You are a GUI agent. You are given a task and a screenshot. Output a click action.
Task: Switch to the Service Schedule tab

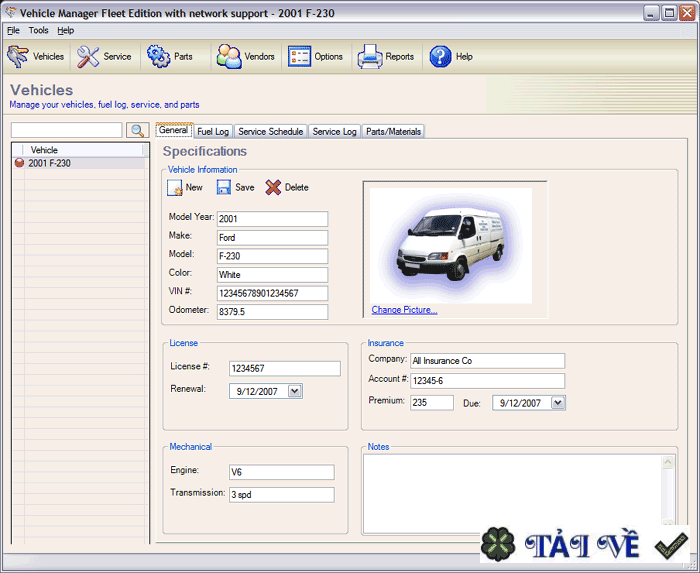tap(270, 131)
